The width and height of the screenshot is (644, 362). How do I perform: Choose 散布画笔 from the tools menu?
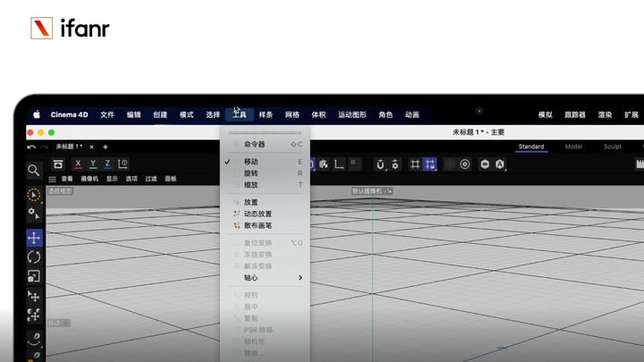(x=258, y=226)
